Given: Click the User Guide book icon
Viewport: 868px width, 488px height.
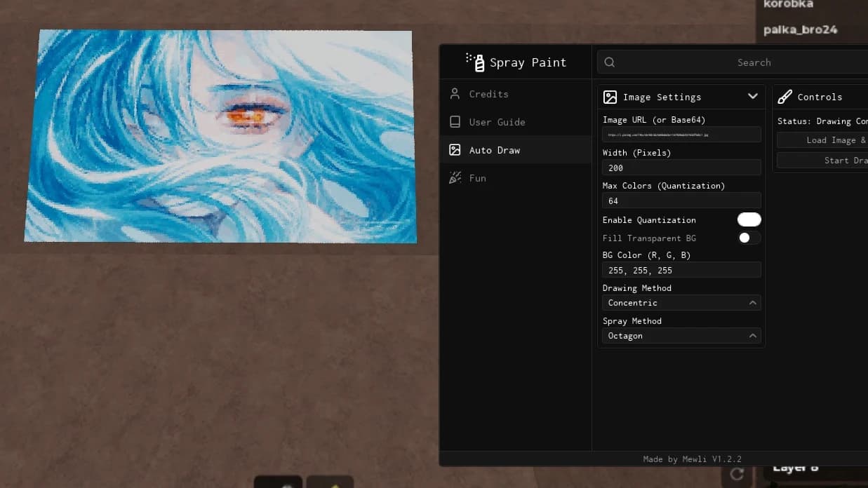Looking at the screenshot, I should point(455,122).
